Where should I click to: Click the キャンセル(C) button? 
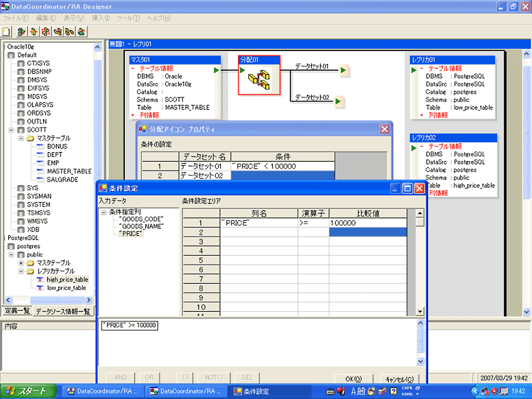tap(399, 379)
